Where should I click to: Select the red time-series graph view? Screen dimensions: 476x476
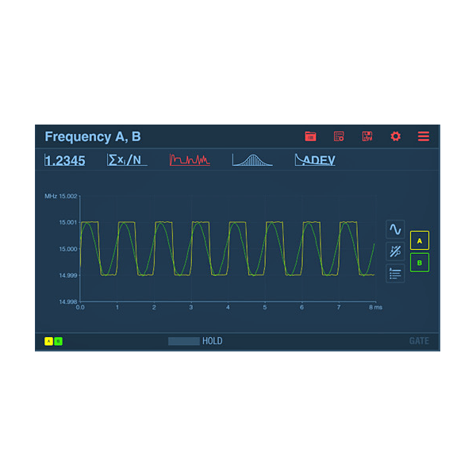point(190,160)
